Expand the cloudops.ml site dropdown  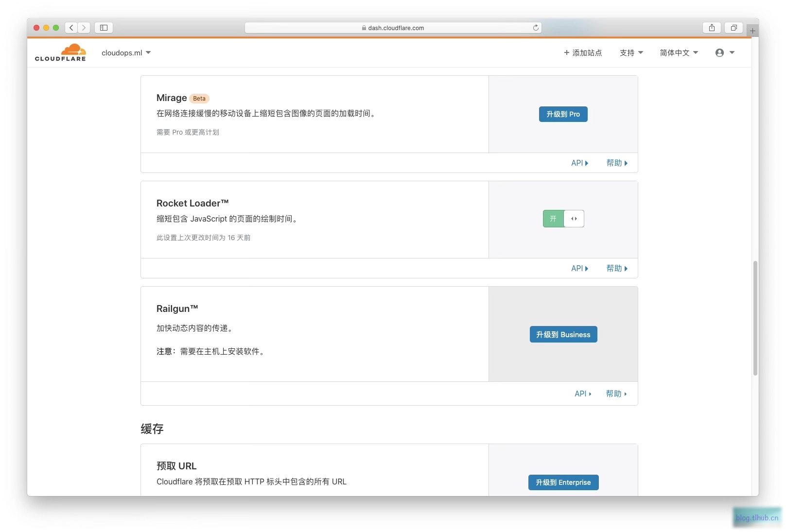(x=126, y=52)
